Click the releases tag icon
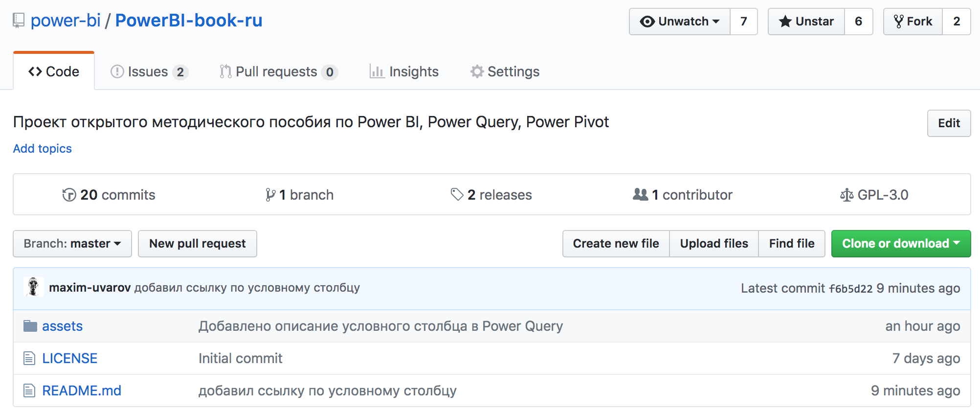 457,195
